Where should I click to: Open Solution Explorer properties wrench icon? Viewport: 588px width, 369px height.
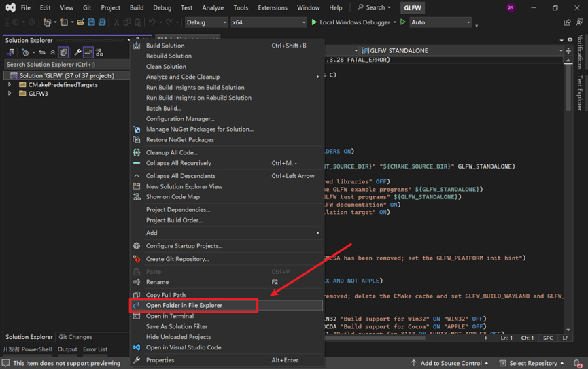coord(77,52)
